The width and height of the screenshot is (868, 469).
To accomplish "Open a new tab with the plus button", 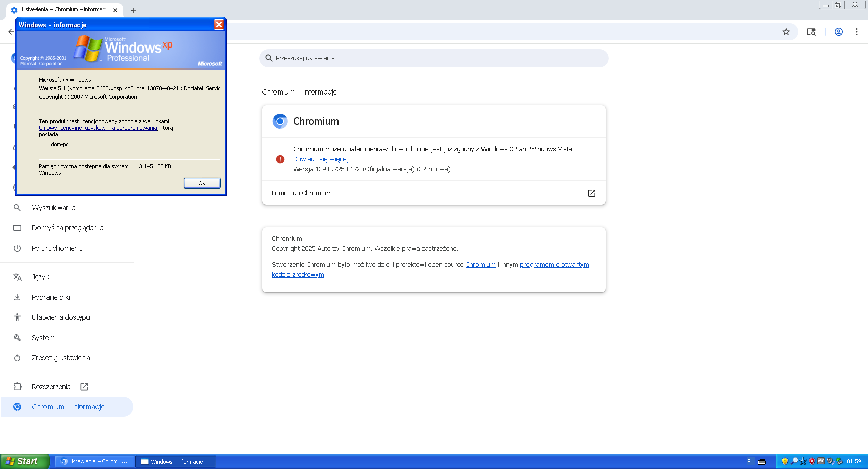I will (x=133, y=10).
